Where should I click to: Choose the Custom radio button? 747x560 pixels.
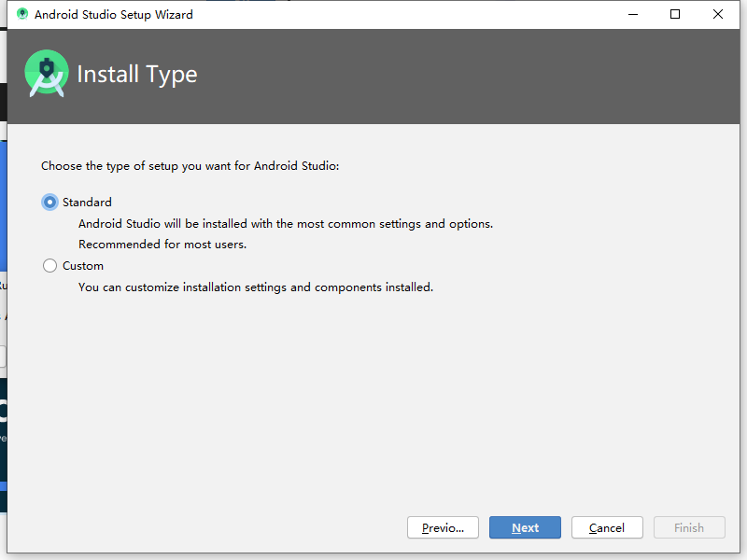click(50, 266)
